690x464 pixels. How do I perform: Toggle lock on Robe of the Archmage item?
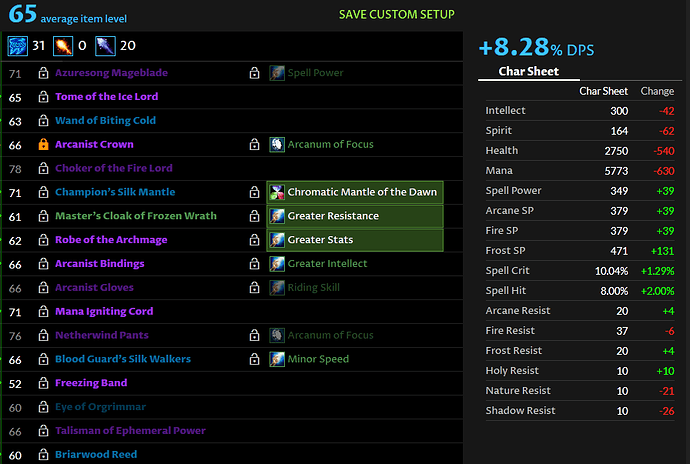pyautogui.click(x=43, y=239)
